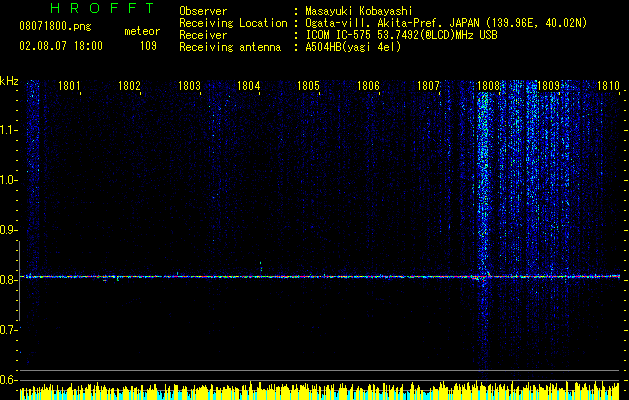This screenshot has height=400, width=629.
Task: Click the 0.9 frequency axis label
Action: [8, 230]
